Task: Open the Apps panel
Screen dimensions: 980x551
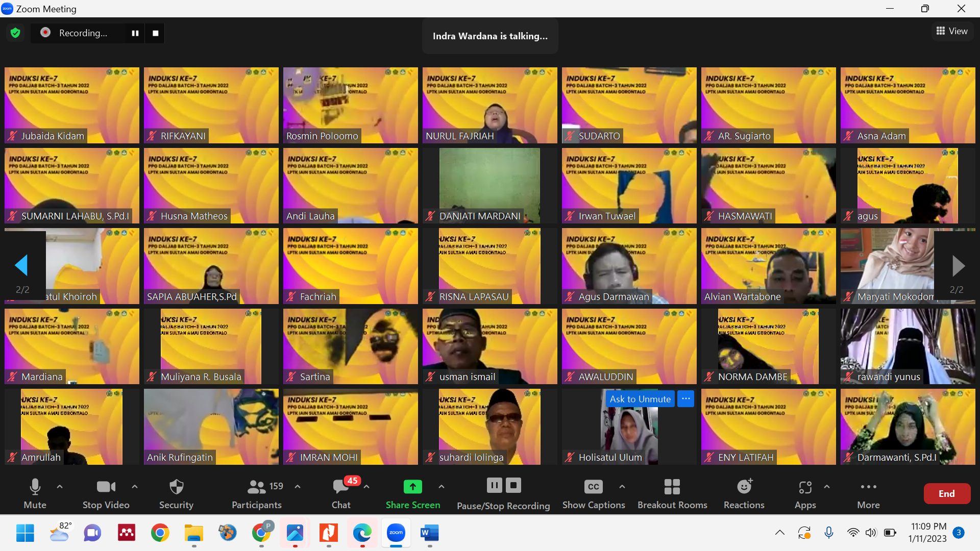Action: coord(805,493)
